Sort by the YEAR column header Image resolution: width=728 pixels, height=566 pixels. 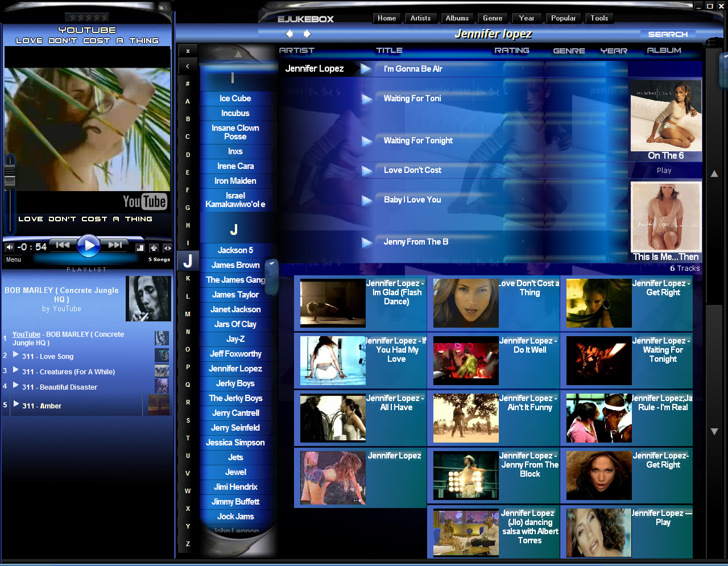pyautogui.click(x=614, y=51)
